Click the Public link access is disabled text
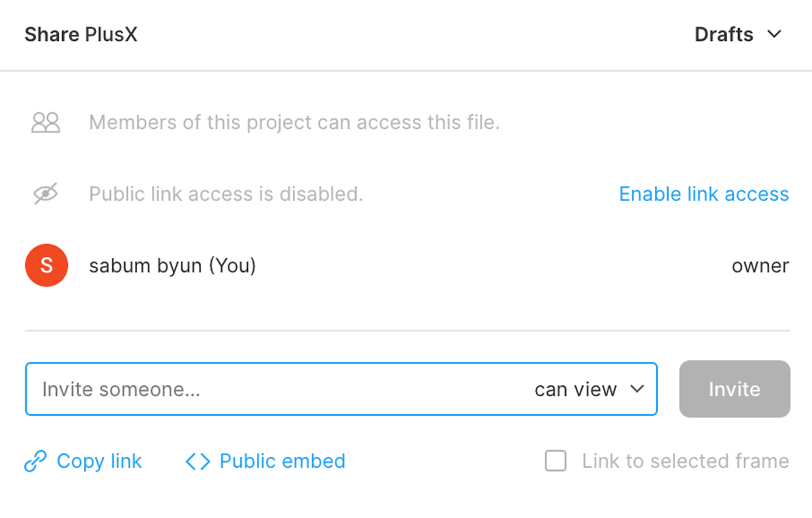This screenshot has width=812, height=518. tap(226, 194)
